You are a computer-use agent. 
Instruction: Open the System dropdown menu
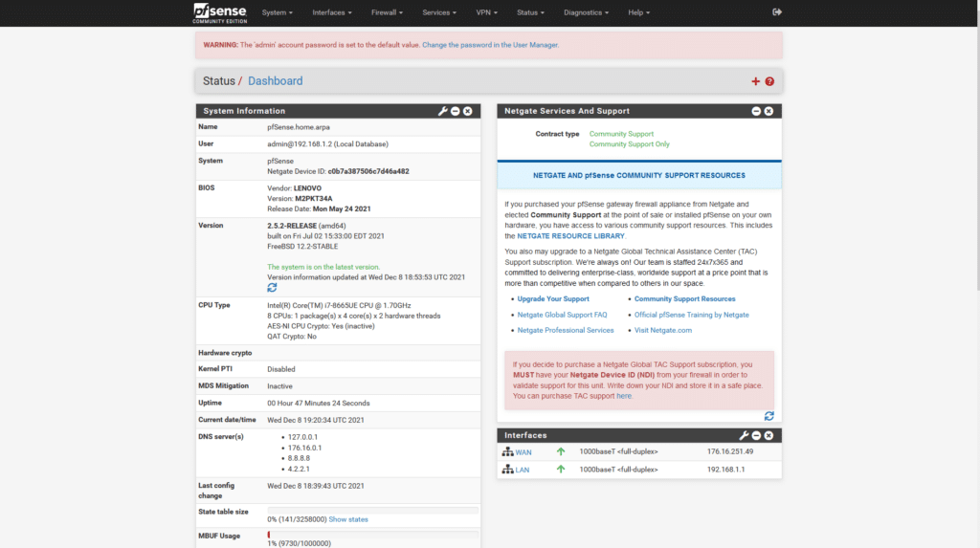coord(277,12)
